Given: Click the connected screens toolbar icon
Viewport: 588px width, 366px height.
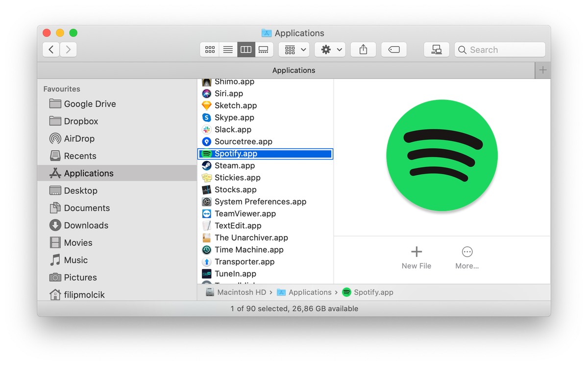Looking at the screenshot, I should [x=436, y=49].
